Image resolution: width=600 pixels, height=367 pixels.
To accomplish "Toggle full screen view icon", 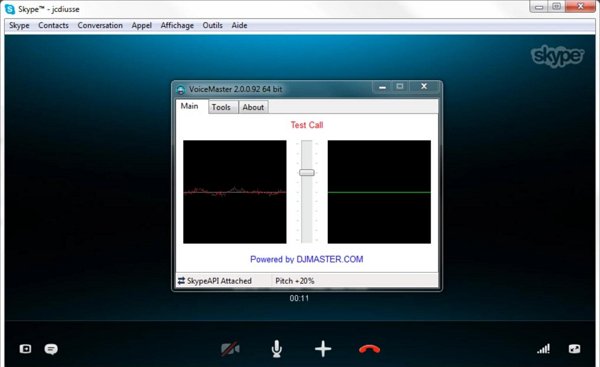I will click(574, 349).
